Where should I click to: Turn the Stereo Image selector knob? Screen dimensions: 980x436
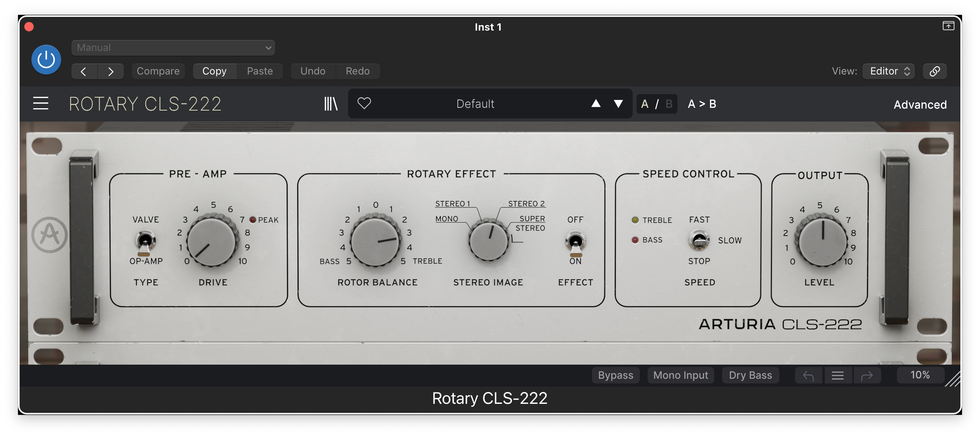tap(488, 240)
